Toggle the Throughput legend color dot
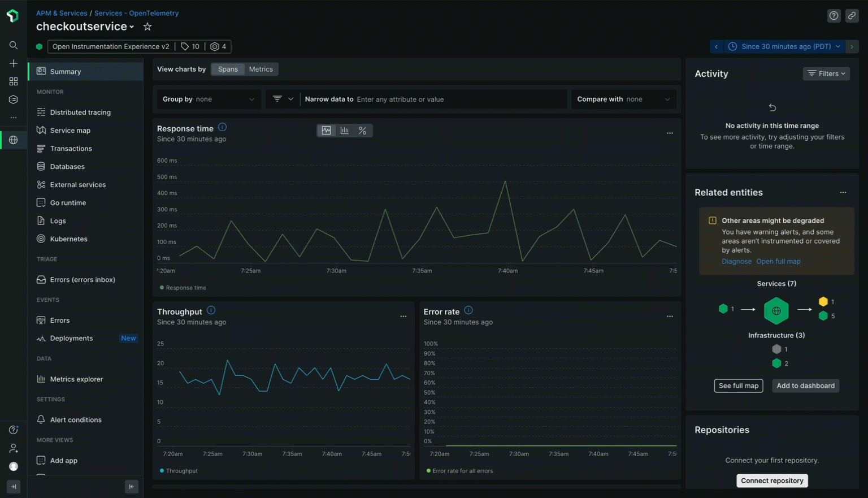The height and width of the screenshot is (498, 868). tap(162, 471)
